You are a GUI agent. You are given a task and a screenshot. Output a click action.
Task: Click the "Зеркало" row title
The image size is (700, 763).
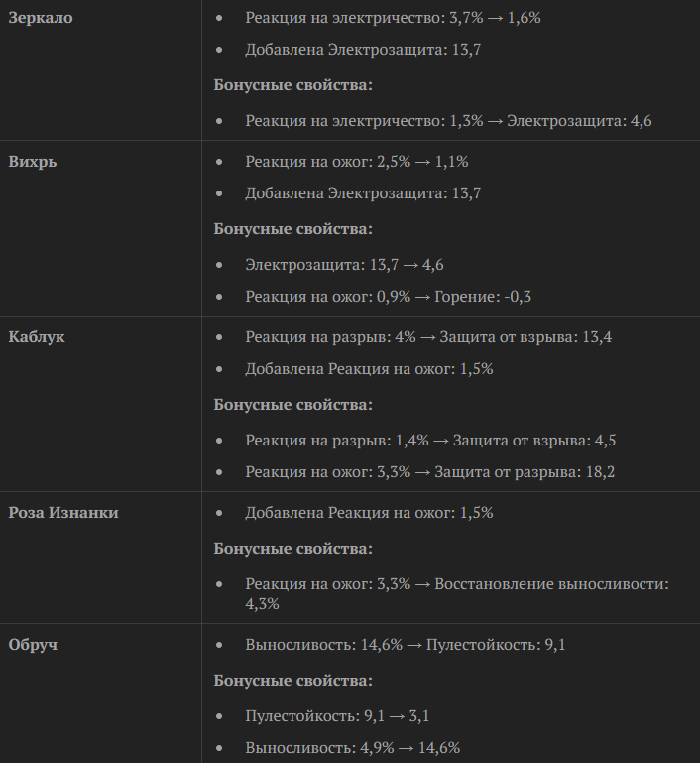coord(41,19)
